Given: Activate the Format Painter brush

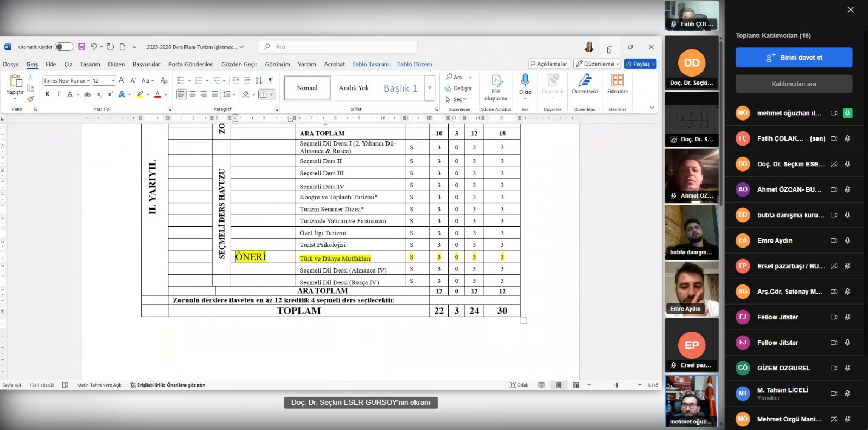Looking at the screenshot, I should [x=30, y=99].
